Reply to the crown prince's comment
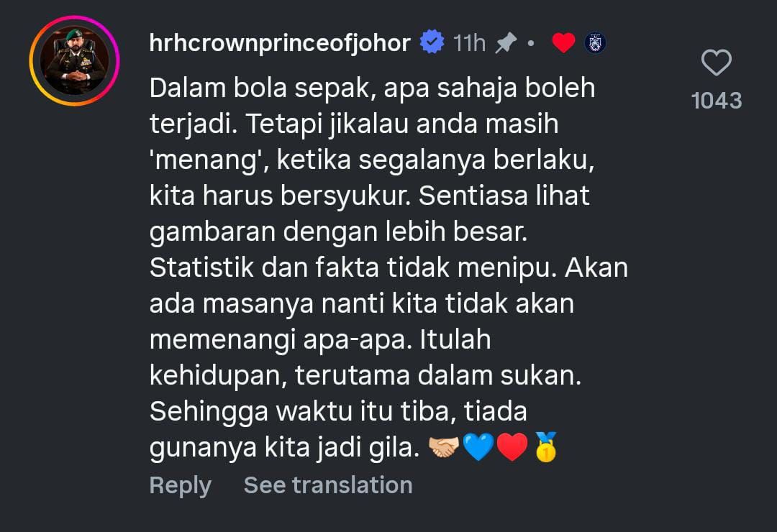 [x=181, y=485]
